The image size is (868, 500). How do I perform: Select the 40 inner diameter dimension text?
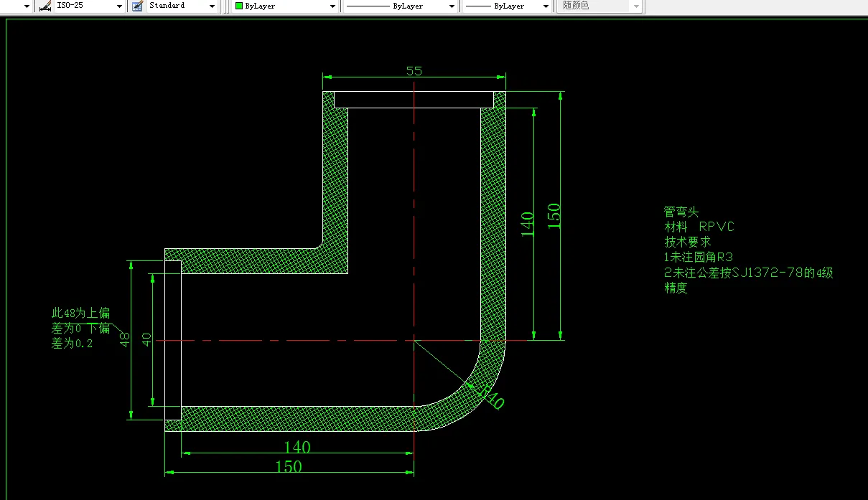tap(147, 339)
